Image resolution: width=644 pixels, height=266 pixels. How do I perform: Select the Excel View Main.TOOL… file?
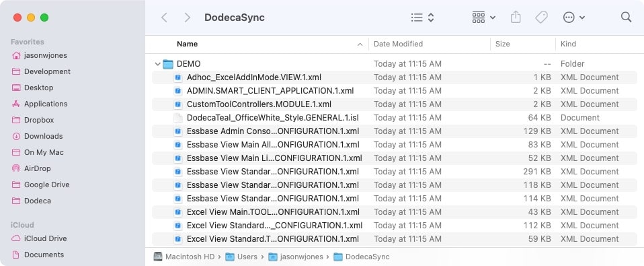(273, 212)
